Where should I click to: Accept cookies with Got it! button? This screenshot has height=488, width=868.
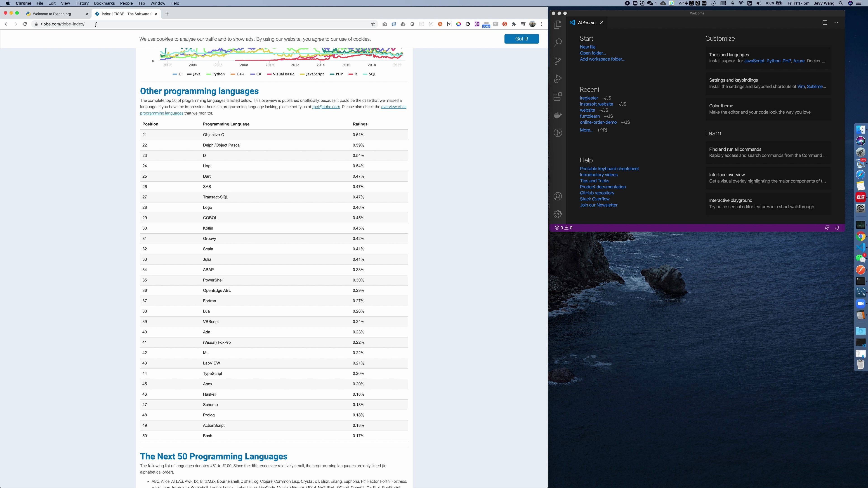[x=521, y=39]
